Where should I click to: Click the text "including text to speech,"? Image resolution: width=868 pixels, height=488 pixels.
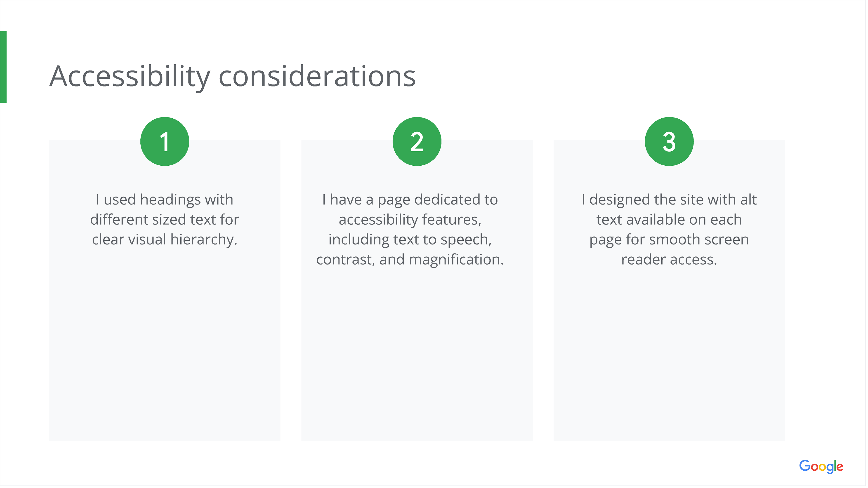(x=410, y=239)
